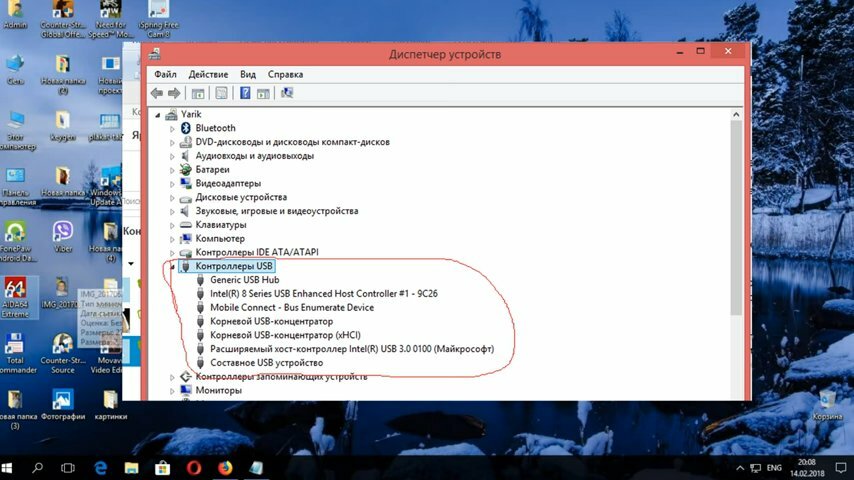The width and height of the screenshot is (854, 480).
Task: Select Mobile Connect - Bus Enumerate Device
Action: click(292, 308)
